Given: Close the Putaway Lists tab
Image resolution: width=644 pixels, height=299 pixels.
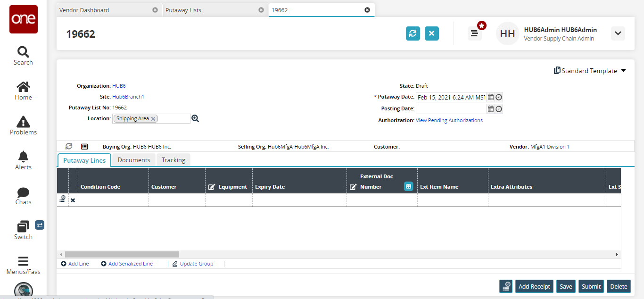Looking at the screenshot, I should 261,10.
